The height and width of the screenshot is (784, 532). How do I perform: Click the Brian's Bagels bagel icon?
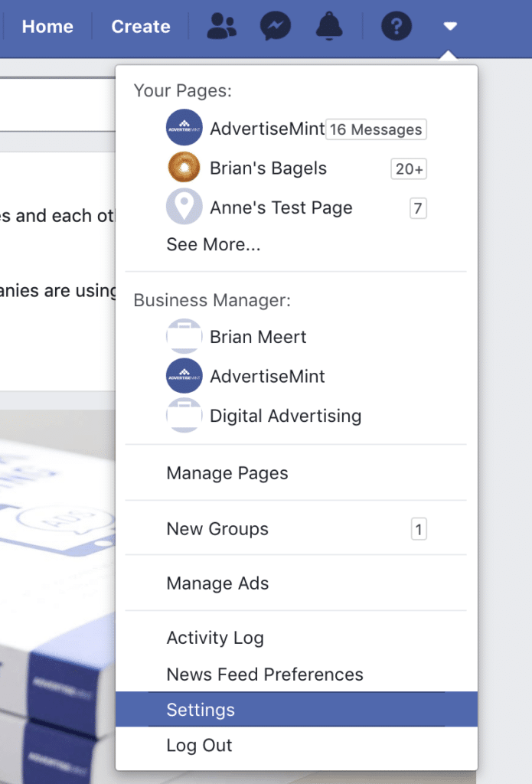184,167
